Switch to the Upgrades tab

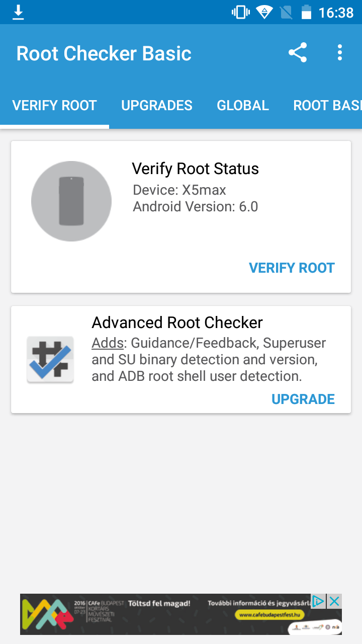[x=157, y=105]
